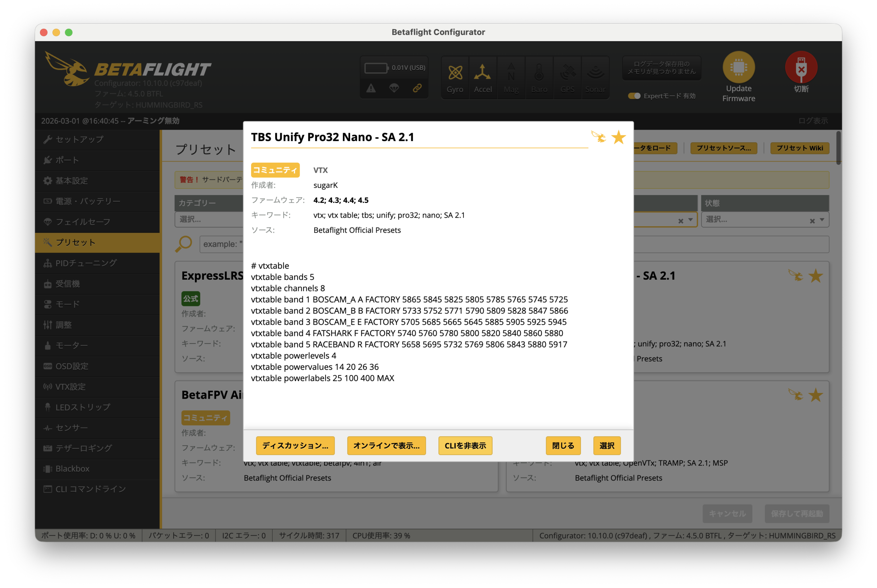Click the page scrollbar on the right edge
This screenshot has height=588, width=877.
coord(838,148)
